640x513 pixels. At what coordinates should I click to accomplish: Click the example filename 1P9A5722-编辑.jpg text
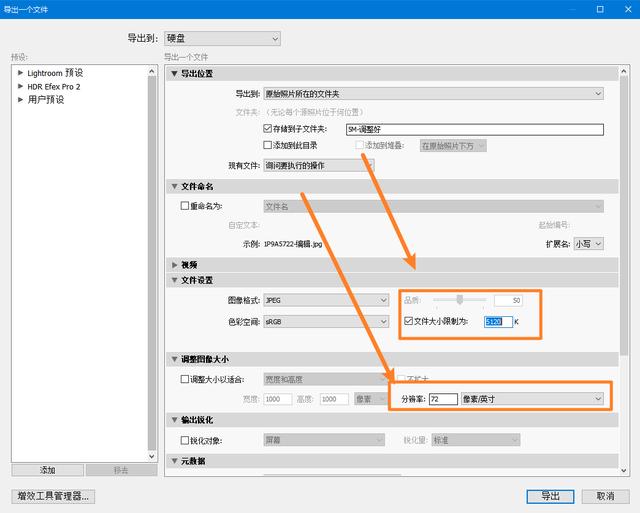point(293,244)
